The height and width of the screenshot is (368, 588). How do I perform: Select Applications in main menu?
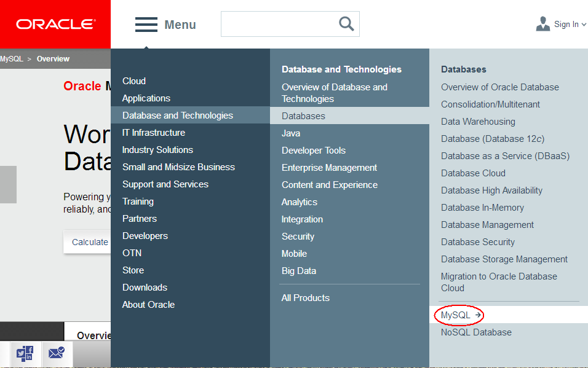point(146,98)
